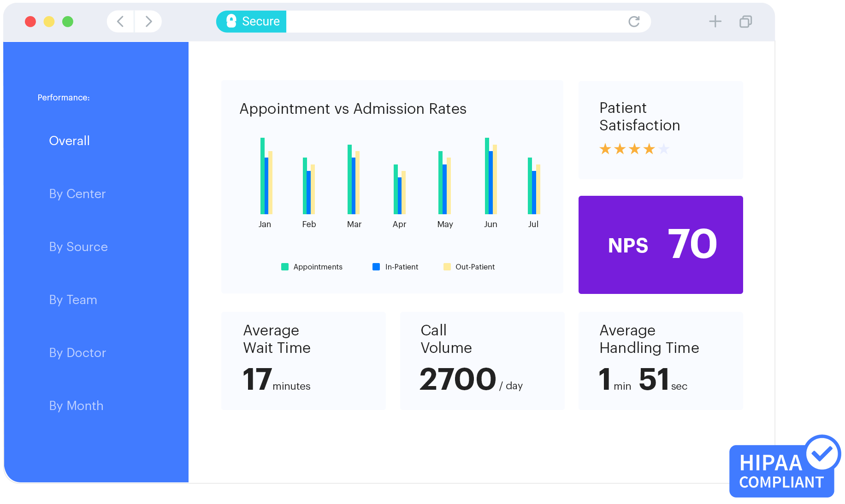This screenshot has width=845, height=504.
Task: Click the stacked tabs icon in the toolbar
Action: click(x=745, y=22)
